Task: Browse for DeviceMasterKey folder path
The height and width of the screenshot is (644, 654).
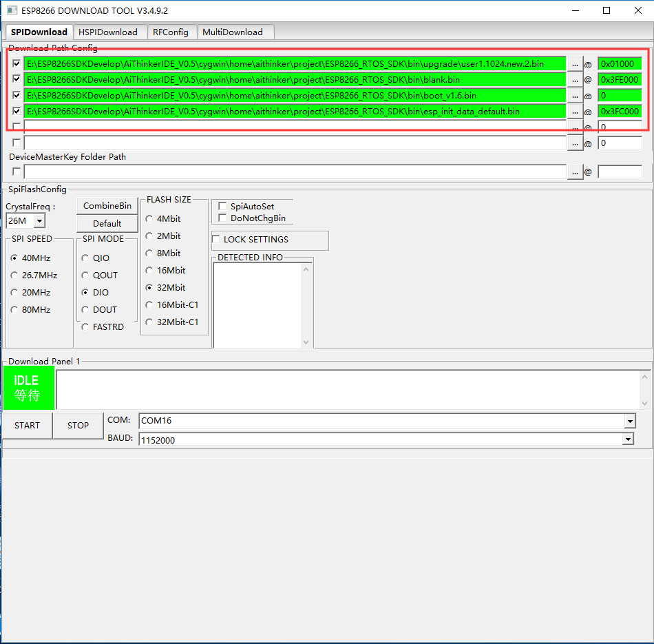Action: click(x=575, y=172)
